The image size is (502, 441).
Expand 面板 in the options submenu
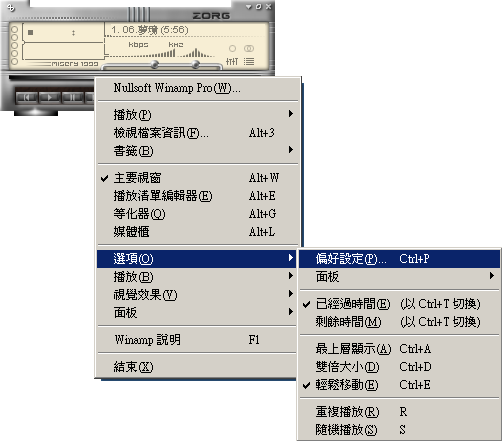[x=399, y=277]
